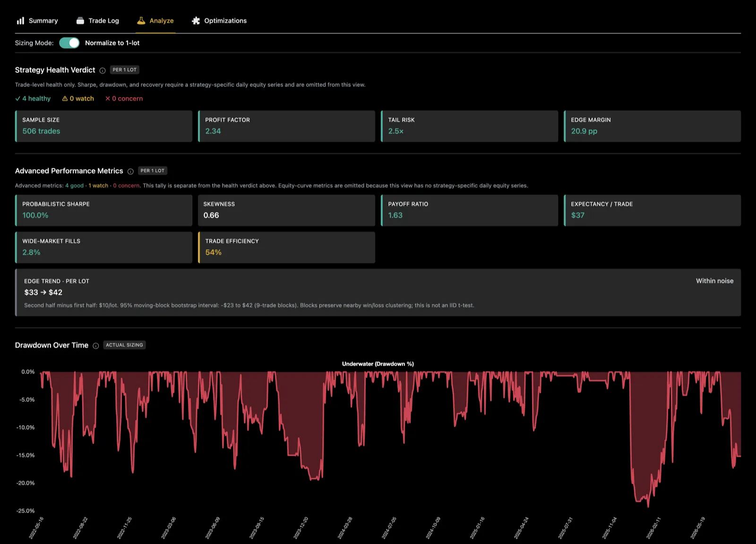Click the Advanced Performance Metrics info icon
This screenshot has height=544, width=756.
pyautogui.click(x=130, y=171)
